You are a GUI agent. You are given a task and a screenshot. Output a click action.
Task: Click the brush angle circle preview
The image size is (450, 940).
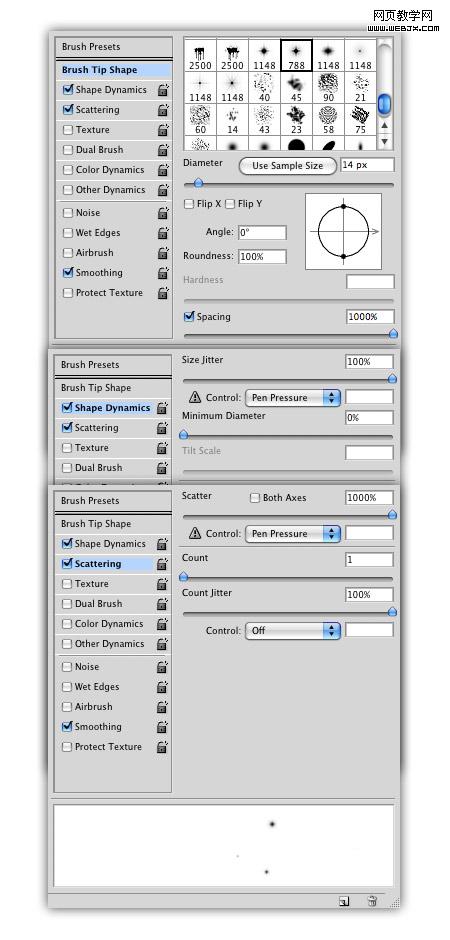click(x=343, y=231)
